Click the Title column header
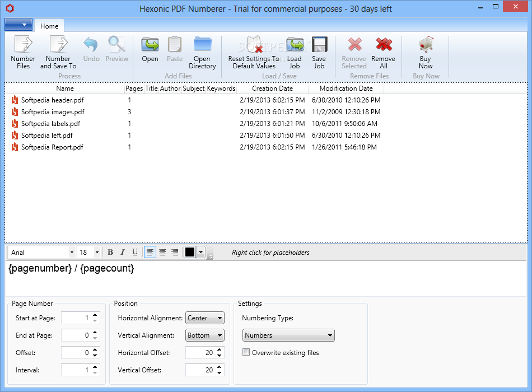The image size is (532, 392). point(151,88)
